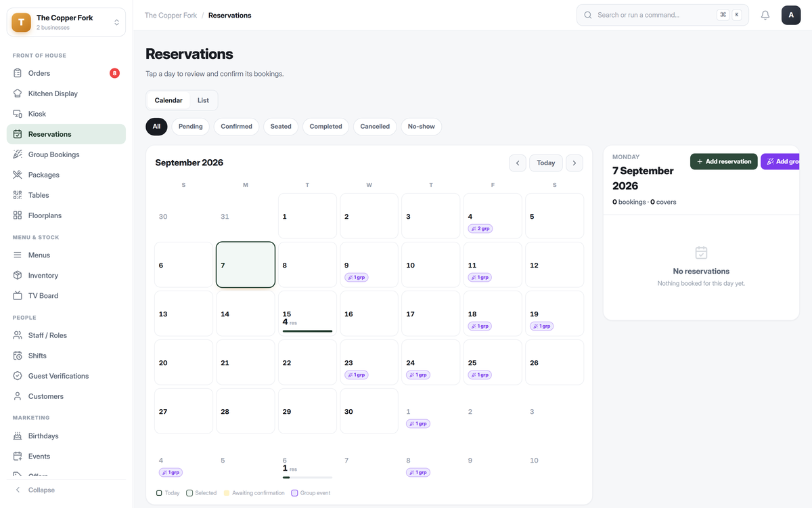The height and width of the screenshot is (508, 812).
Task: Filter by Cancelled status
Action: pyautogui.click(x=375, y=127)
